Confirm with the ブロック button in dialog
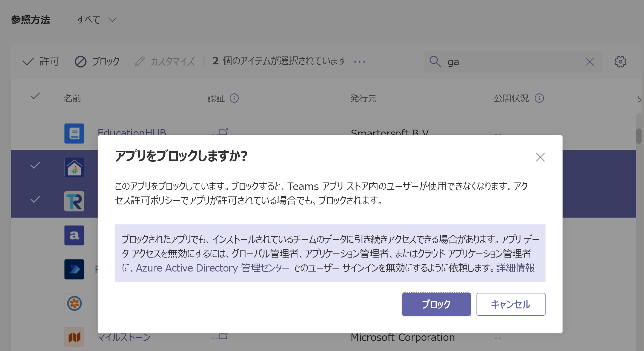This screenshot has height=351, width=644. pos(436,304)
